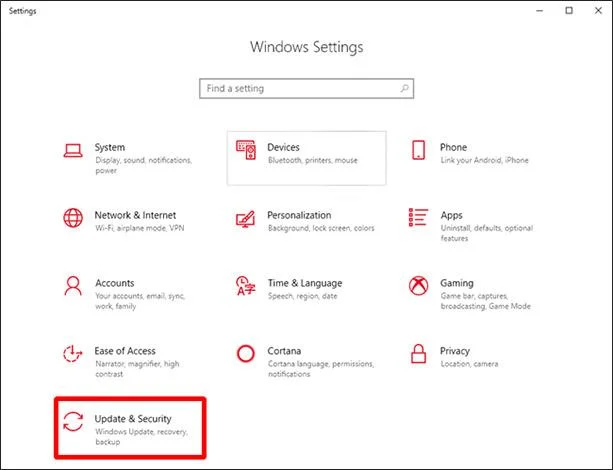Open the Privacy category title
Screen dimensions: 613x470
coord(455,351)
